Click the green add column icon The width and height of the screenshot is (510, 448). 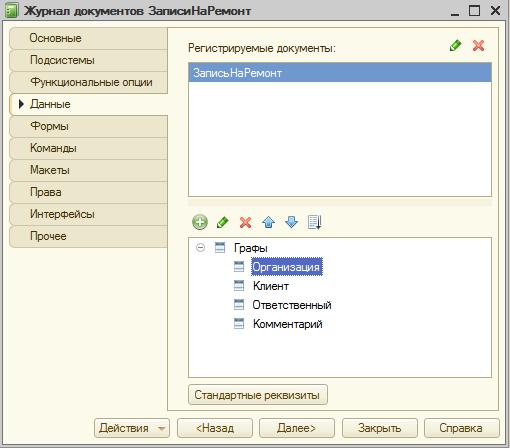click(200, 222)
